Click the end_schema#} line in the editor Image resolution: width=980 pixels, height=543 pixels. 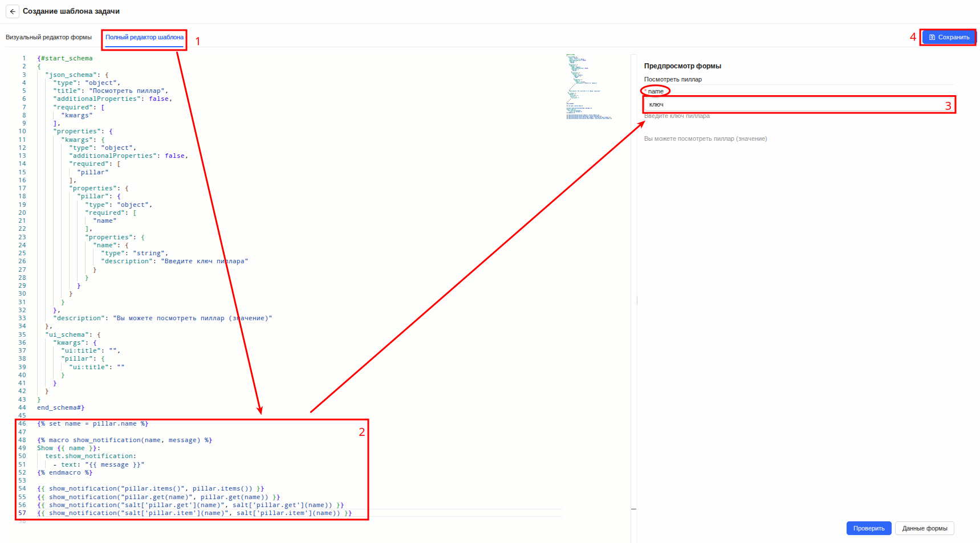[x=61, y=407]
